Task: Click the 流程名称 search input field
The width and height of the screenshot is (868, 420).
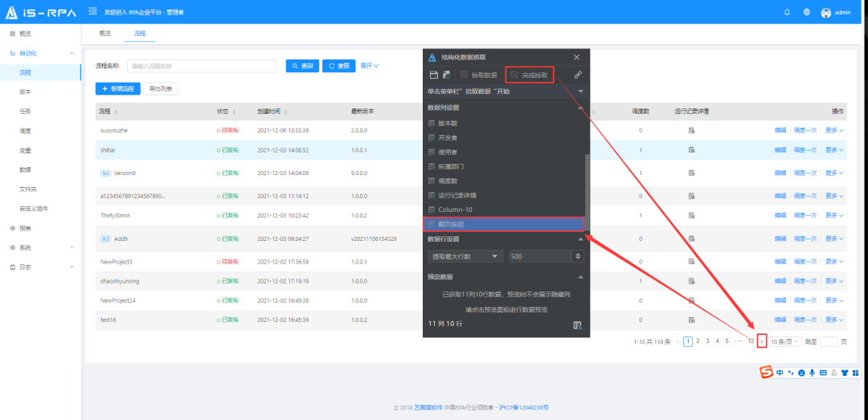Action: (x=201, y=66)
